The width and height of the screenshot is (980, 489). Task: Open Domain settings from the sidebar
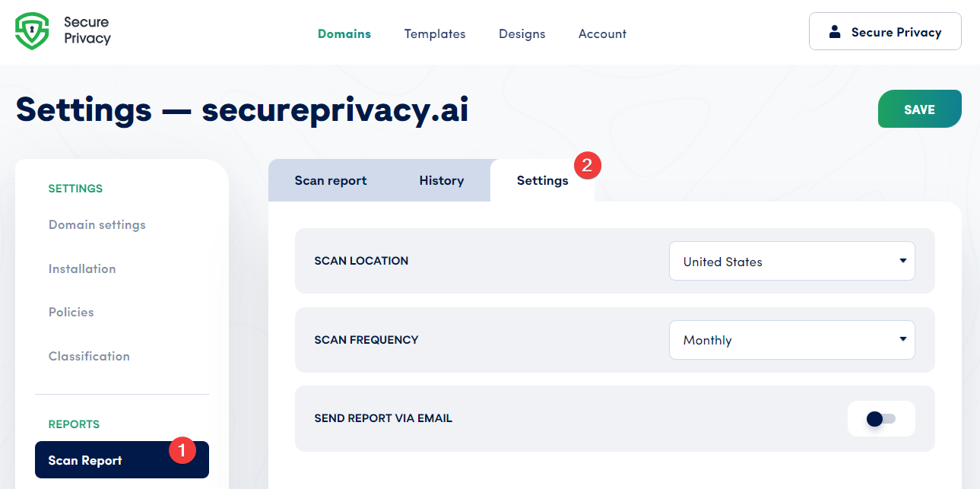[97, 224]
